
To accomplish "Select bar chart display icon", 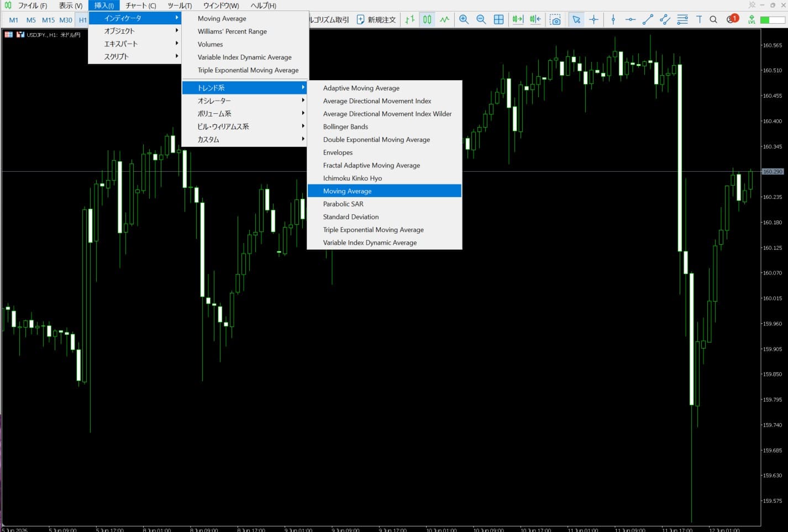I will point(409,19).
